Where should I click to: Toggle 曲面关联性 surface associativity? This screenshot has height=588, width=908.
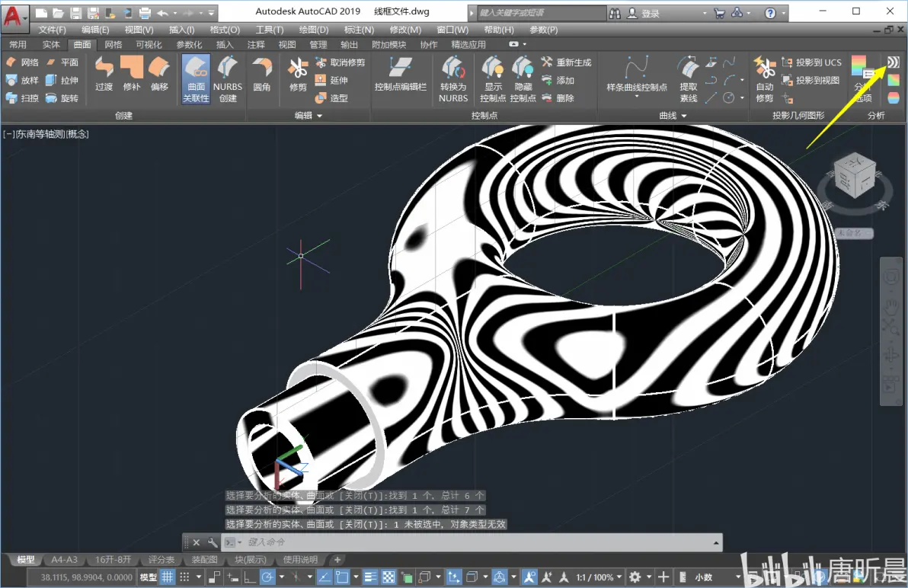pyautogui.click(x=196, y=79)
